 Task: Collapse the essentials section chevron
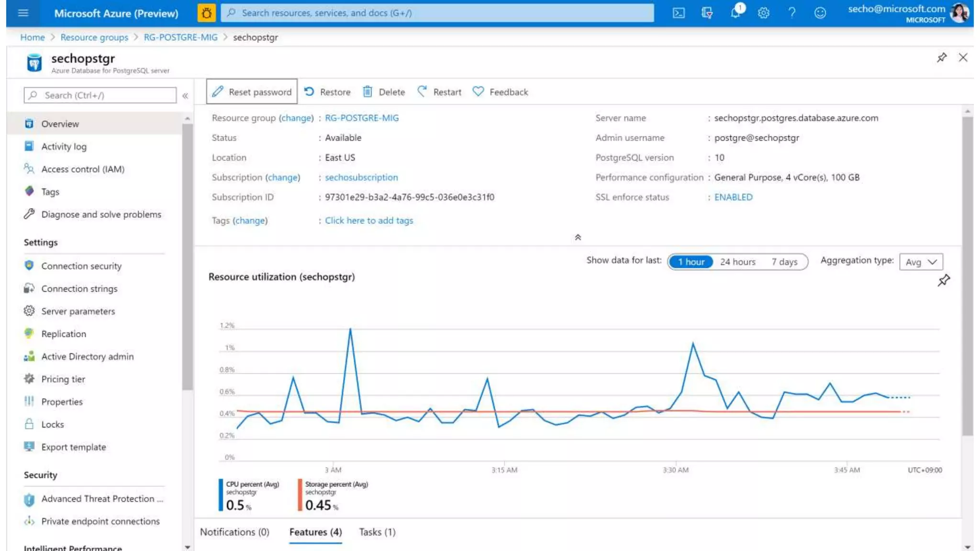tap(578, 237)
